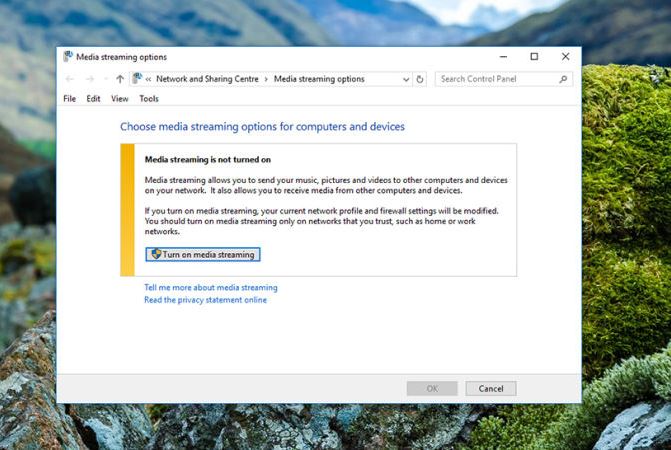Maximize the Media streaming options window

pos(534,57)
